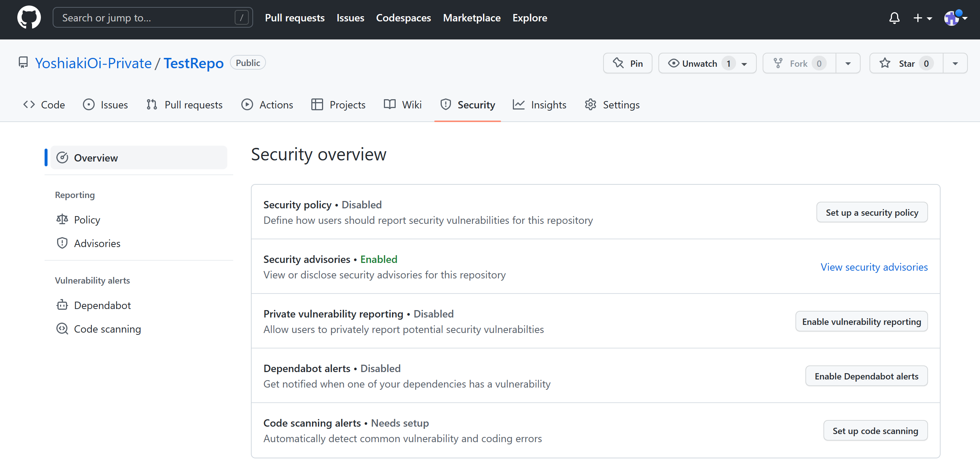The width and height of the screenshot is (980, 472).
Task: Click the search input field
Action: point(152,17)
